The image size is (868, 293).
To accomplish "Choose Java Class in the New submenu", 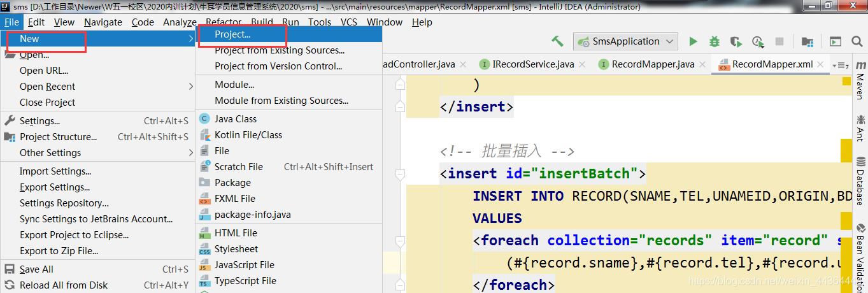I will pyautogui.click(x=288, y=119).
